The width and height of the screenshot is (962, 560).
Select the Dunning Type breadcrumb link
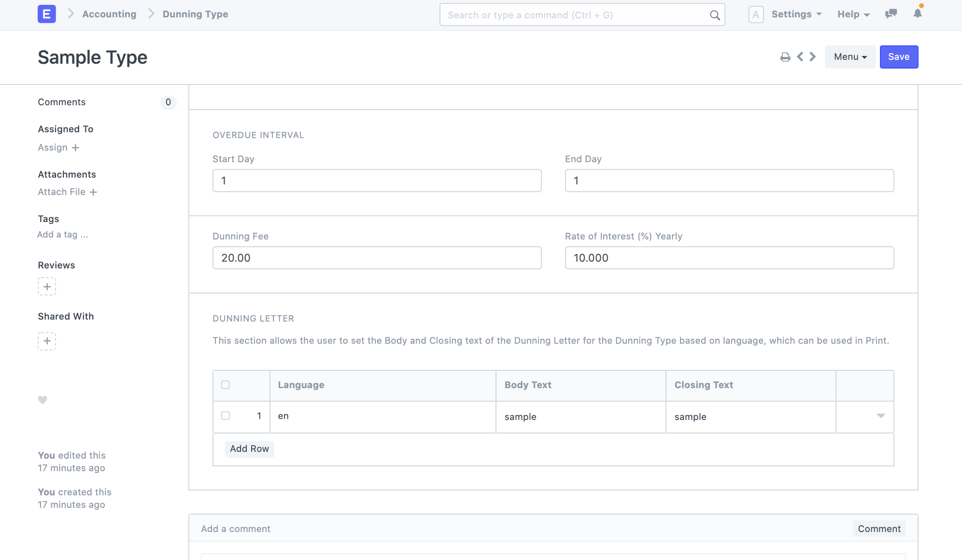click(195, 14)
